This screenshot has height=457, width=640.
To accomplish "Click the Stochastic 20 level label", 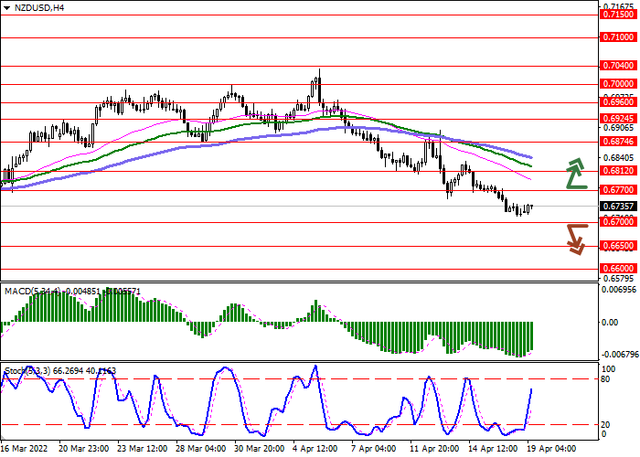I will pyautogui.click(x=606, y=425).
